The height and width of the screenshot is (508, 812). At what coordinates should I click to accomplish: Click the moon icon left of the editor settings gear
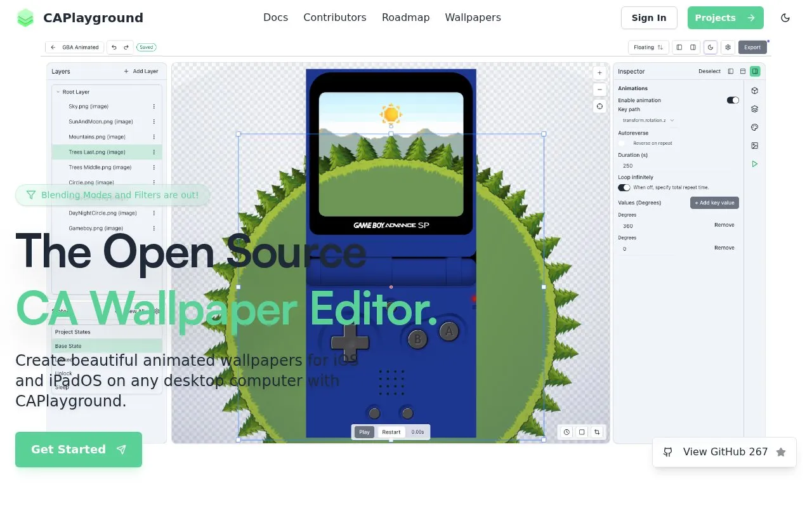tap(710, 47)
